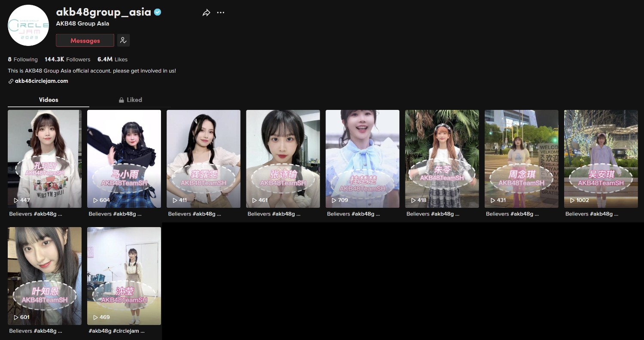Open the 龚露雯 video thumbnail

[x=204, y=159]
